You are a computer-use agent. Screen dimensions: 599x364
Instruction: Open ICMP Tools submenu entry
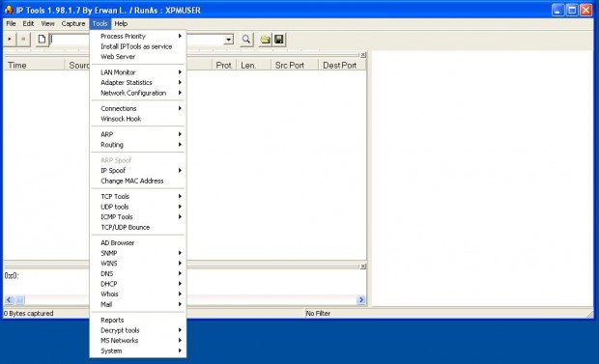click(138, 217)
